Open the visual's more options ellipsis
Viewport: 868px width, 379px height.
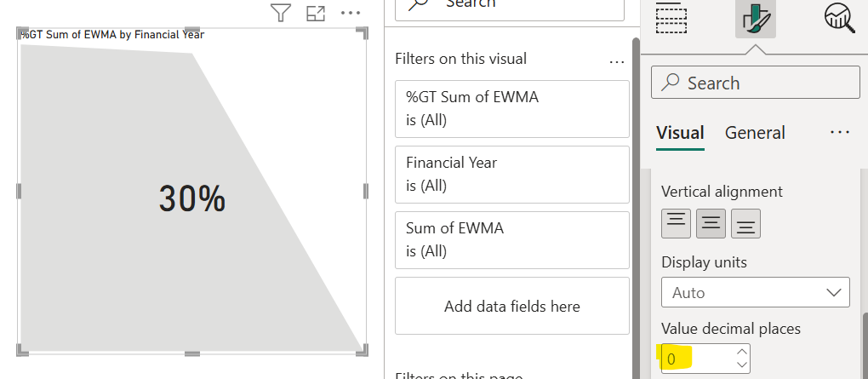tap(351, 13)
